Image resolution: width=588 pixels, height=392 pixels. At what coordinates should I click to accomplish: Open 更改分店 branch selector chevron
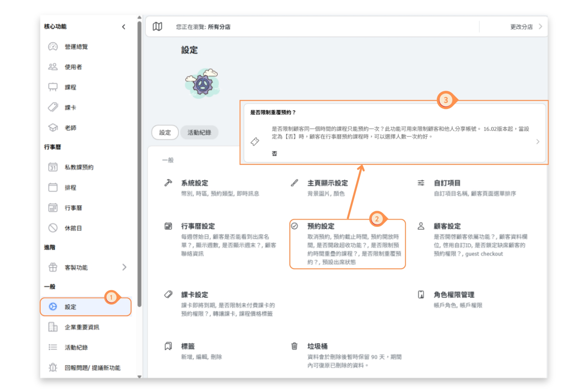coord(540,27)
